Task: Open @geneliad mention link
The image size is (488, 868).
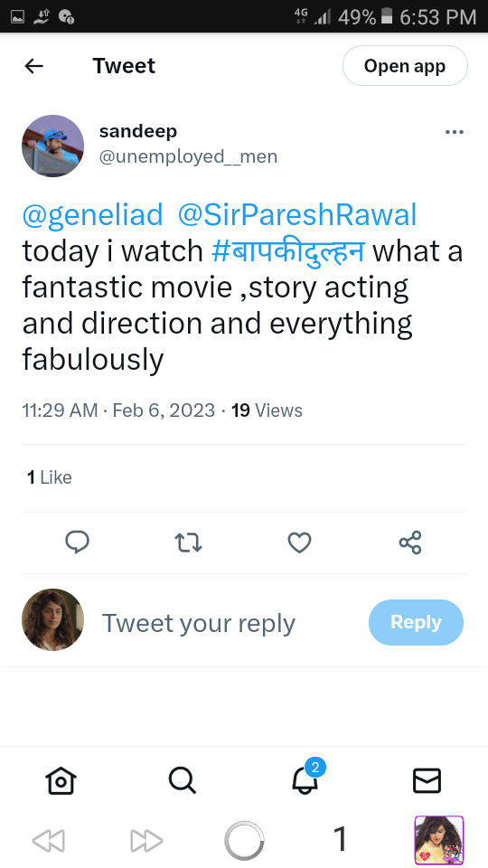Action: tap(93, 215)
